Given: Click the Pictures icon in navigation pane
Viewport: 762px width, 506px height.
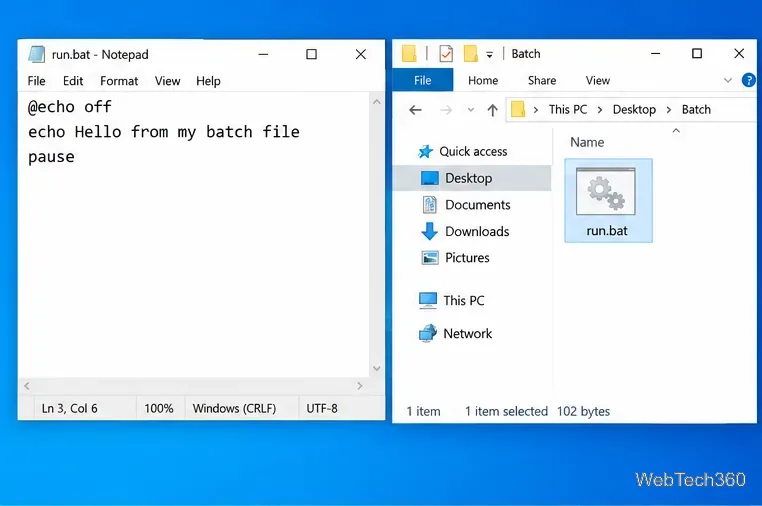Looking at the screenshot, I should coord(430,258).
